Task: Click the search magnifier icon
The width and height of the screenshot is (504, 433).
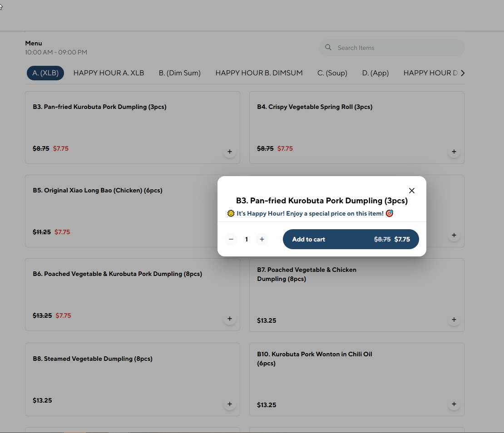Action: click(x=328, y=48)
